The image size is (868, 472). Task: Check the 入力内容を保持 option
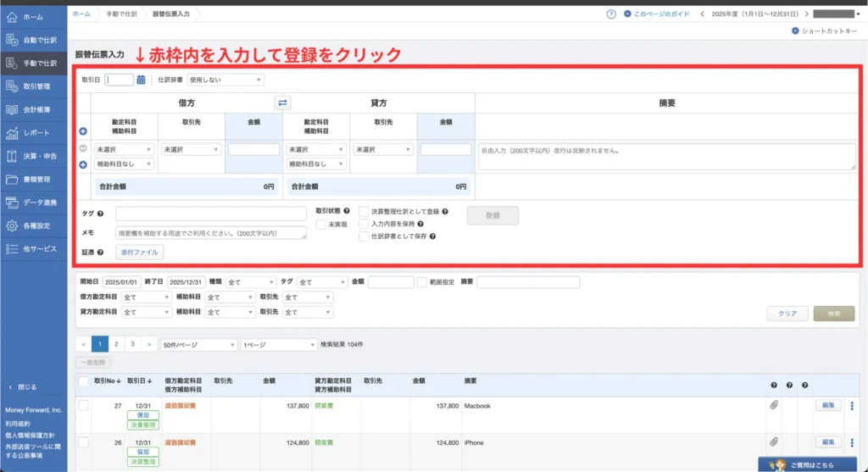[x=364, y=224]
